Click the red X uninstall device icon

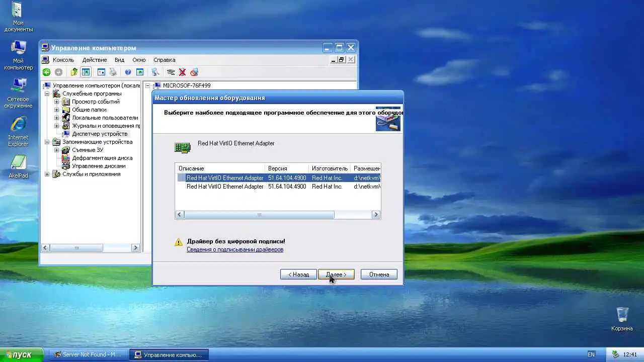[183, 72]
